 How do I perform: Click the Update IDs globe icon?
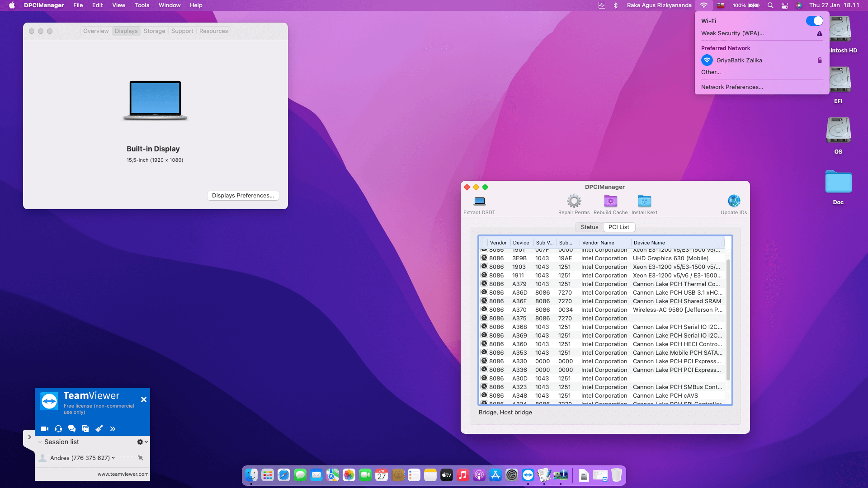click(x=733, y=201)
